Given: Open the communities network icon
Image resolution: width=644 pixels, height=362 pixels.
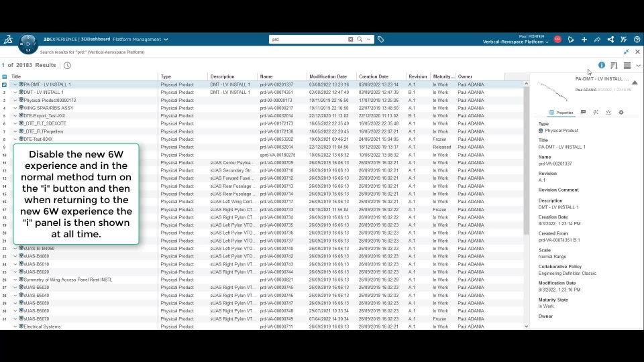Looking at the screenshot, I should click(610, 40).
